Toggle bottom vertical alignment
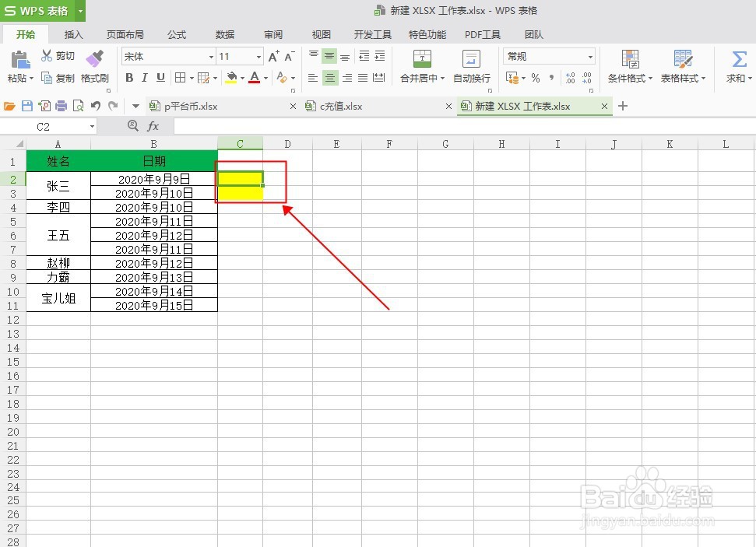 [345, 56]
